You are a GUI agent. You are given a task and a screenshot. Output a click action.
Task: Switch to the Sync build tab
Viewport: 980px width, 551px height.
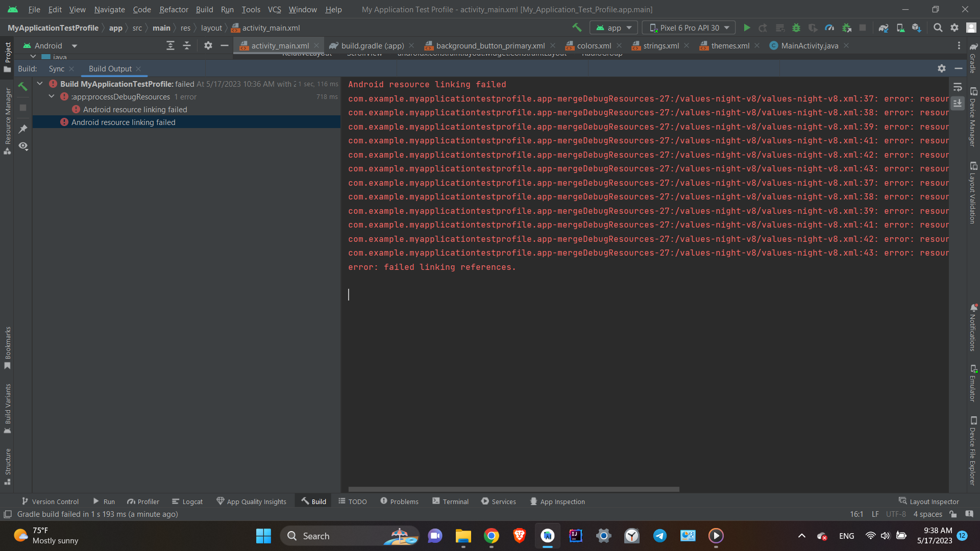(x=56, y=68)
